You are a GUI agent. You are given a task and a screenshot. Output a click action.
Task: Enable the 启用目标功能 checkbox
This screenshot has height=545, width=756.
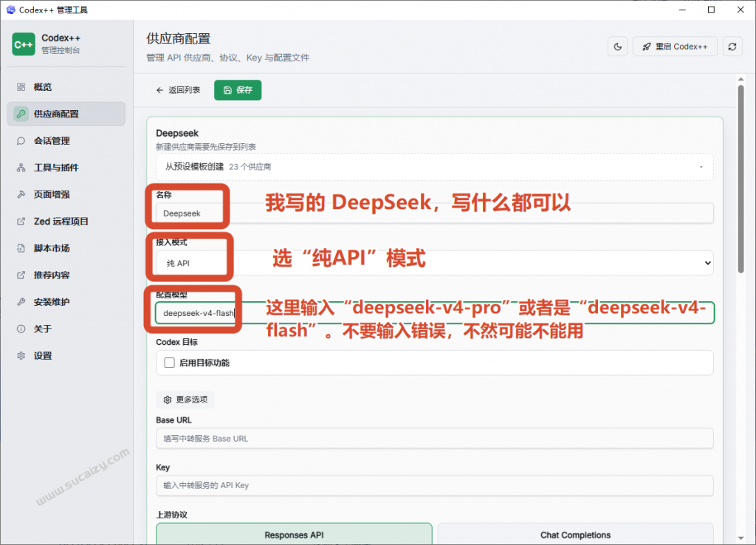(169, 363)
